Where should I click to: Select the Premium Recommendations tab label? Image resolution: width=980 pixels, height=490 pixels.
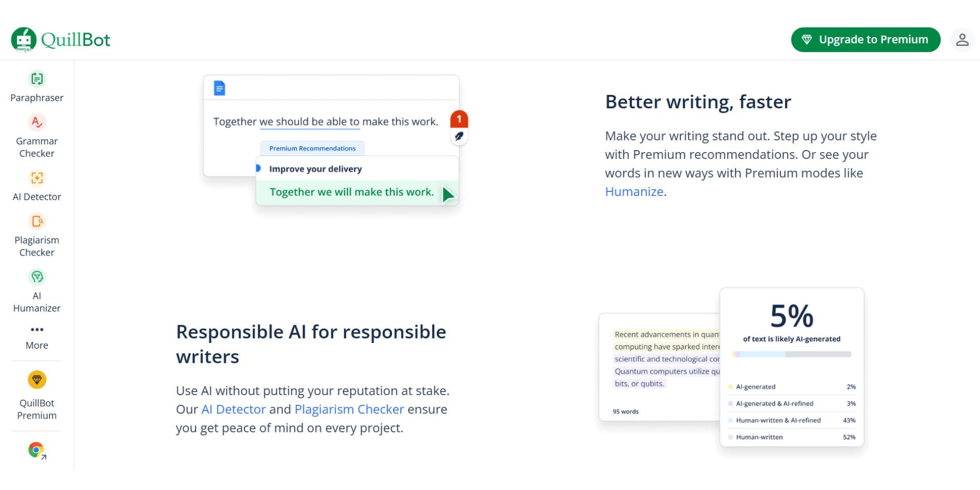312,149
